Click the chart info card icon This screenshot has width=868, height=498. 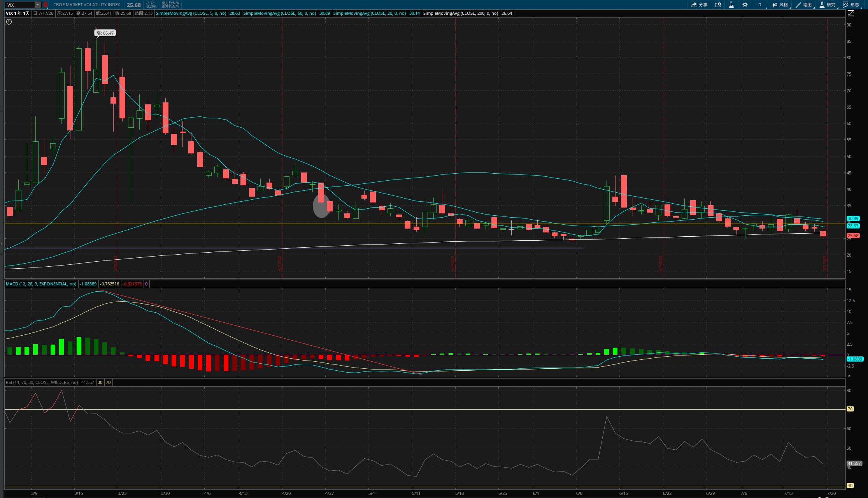coord(718,5)
